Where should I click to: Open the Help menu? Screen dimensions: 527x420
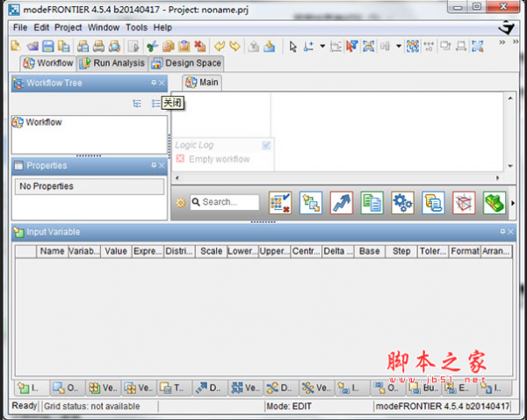tap(162, 27)
